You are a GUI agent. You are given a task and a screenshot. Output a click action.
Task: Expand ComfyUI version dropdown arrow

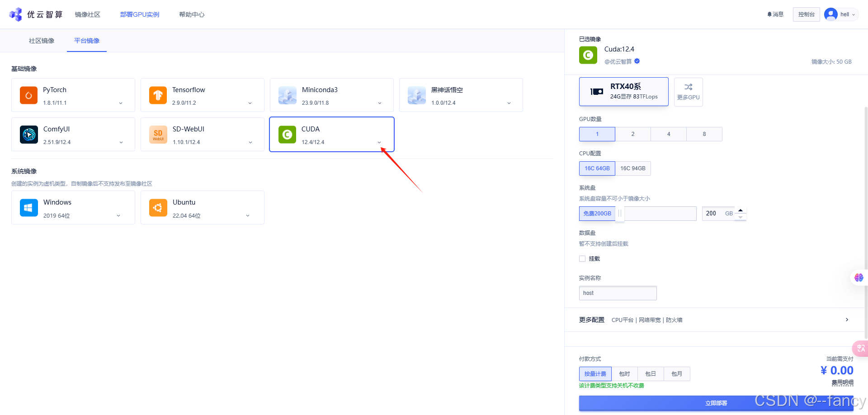click(121, 143)
